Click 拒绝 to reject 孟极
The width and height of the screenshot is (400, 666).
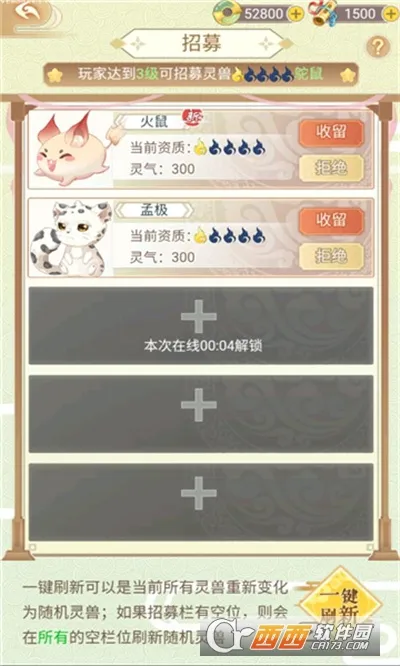point(331,256)
